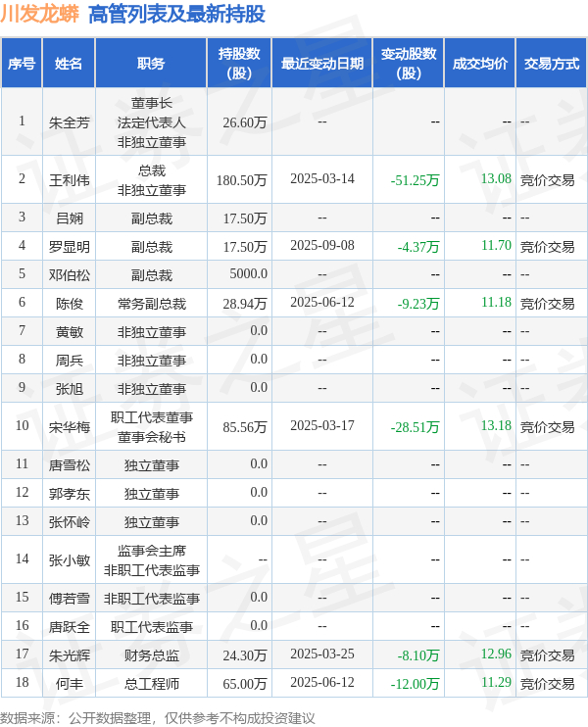Click the name 朱光辉

click(70, 655)
